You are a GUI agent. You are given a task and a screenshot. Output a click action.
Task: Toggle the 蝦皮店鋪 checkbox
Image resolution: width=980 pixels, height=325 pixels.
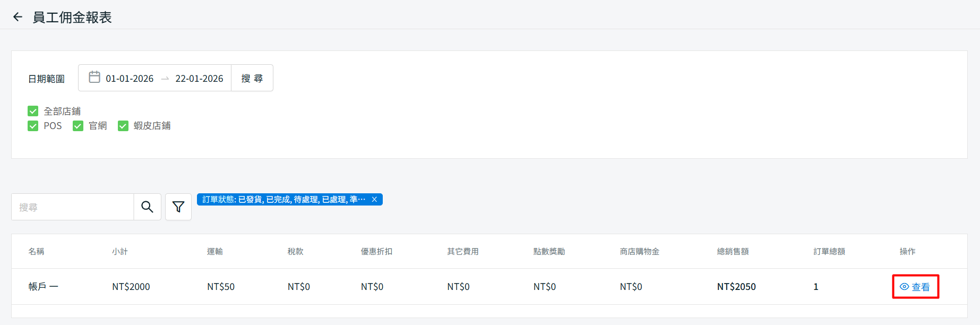123,126
